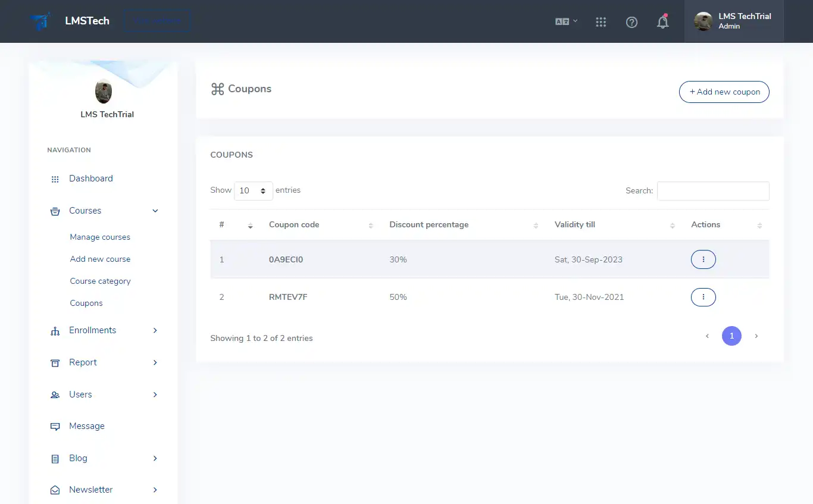Screen dimensions: 813x504
Task: Click inside the Search field
Action: [x=712, y=190]
